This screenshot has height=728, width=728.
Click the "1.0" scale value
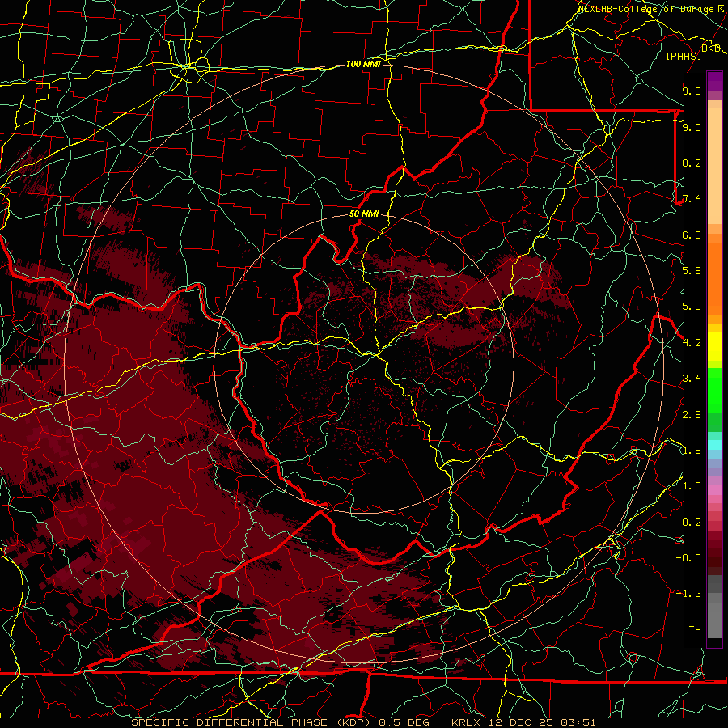coord(692,486)
